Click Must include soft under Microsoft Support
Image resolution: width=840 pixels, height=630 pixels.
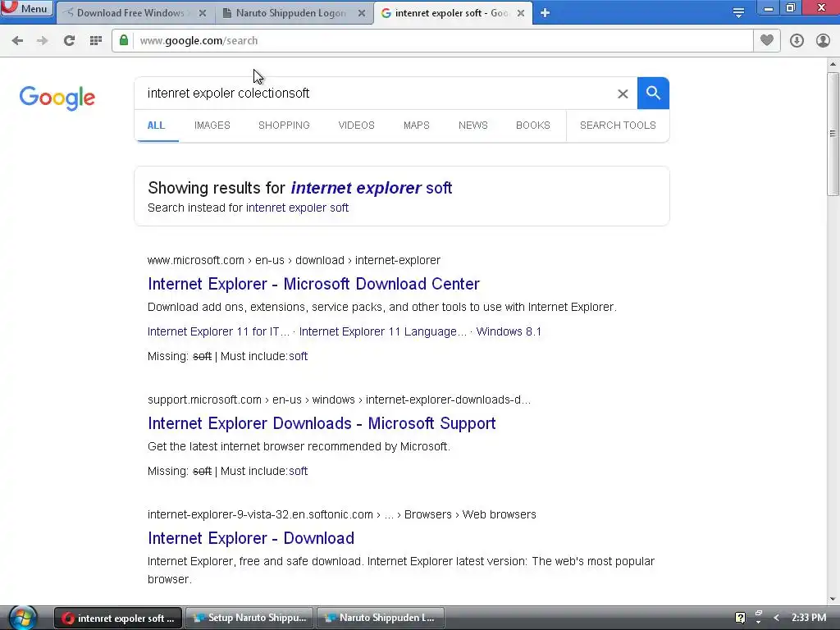click(x=298, y=472)
